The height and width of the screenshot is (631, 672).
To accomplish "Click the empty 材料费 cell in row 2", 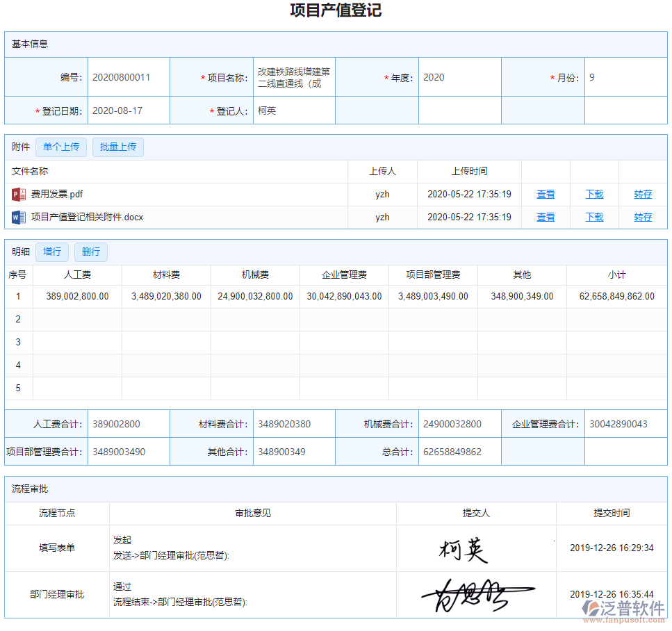I will [x=166, y=320].
